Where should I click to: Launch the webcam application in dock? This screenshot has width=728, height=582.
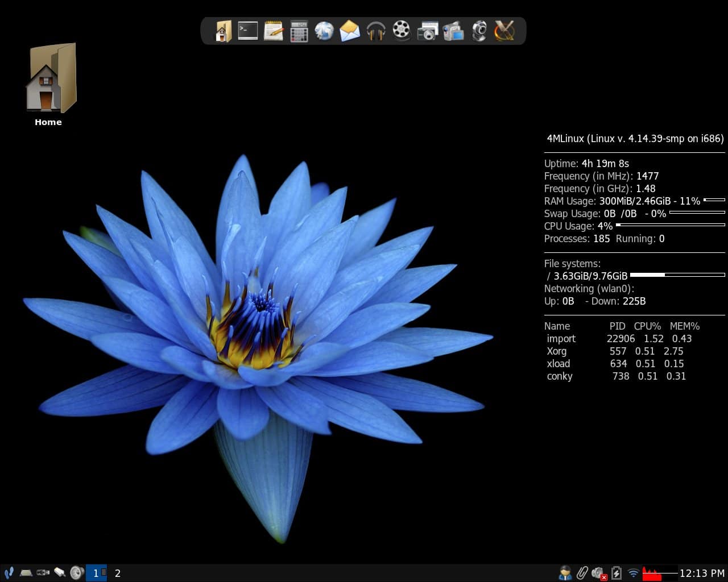point(479,31)
